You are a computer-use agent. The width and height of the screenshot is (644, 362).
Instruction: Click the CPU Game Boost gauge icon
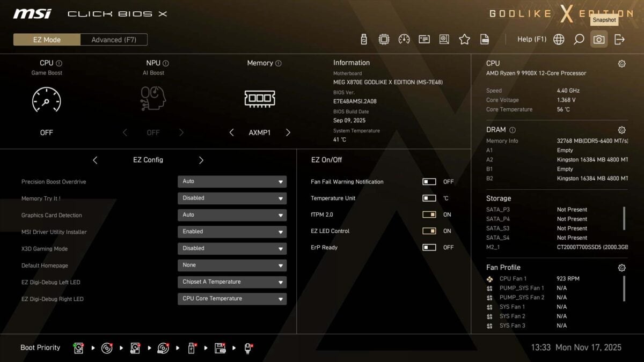click(x=47, y=100)
